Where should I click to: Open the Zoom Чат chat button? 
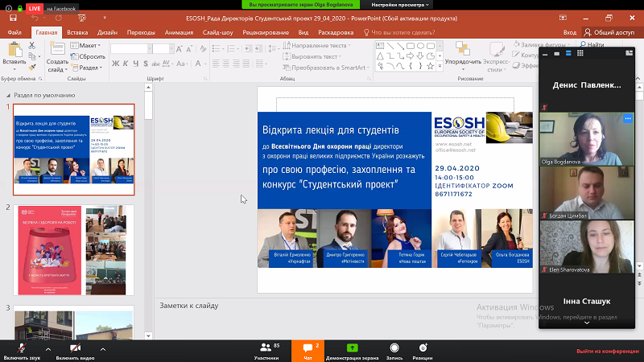pyautogui.click(x=308, y=352)
